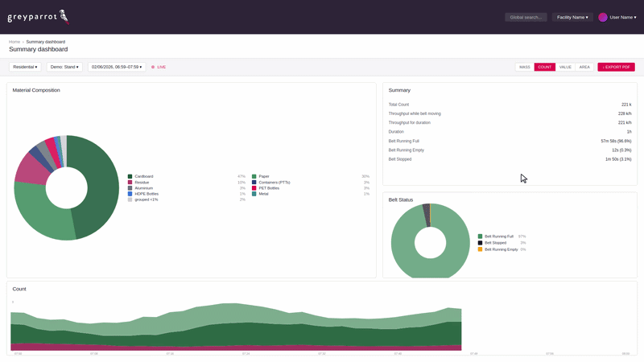Screen dimensions: 644x362
Task: Expand the Residential filter dropdown
Action: tap(25, 67)
